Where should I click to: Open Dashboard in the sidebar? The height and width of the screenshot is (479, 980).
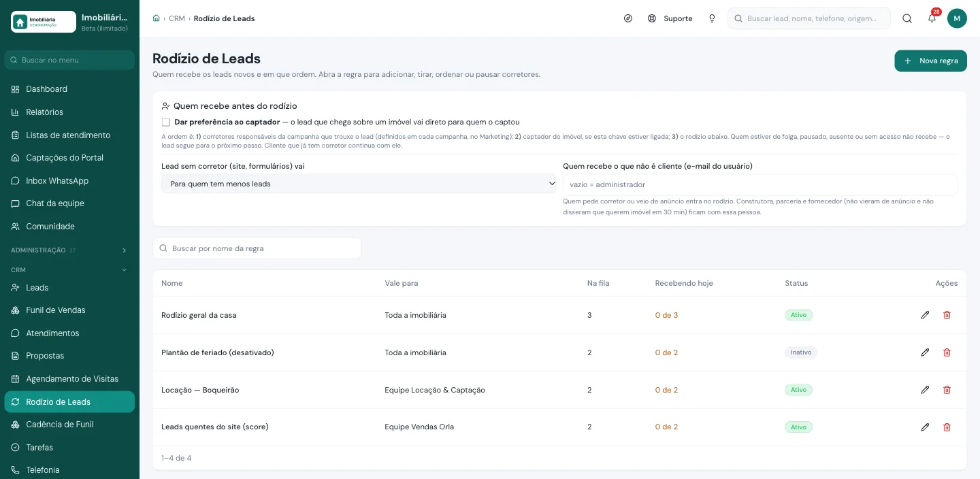(x=69, y=89)
